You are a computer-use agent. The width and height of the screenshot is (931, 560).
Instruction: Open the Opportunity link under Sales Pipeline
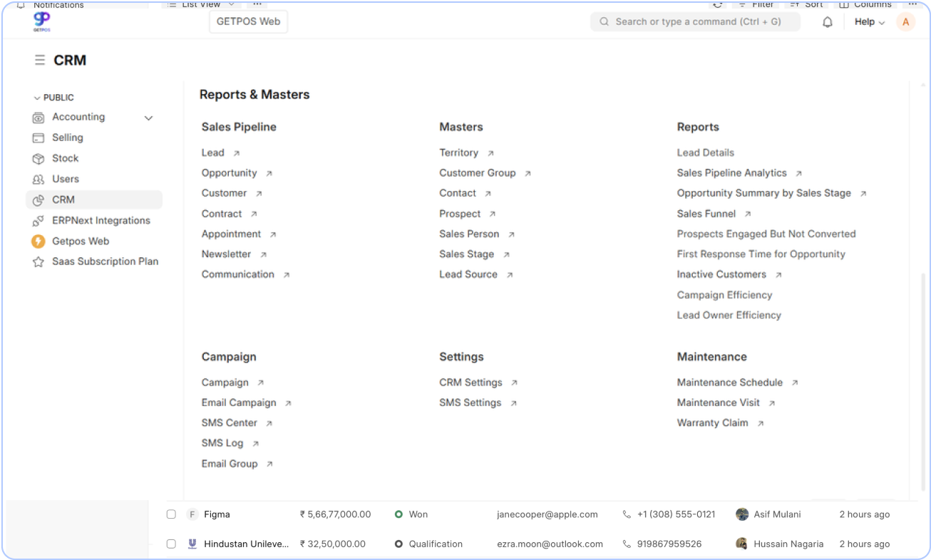click(x=229, y=173)
